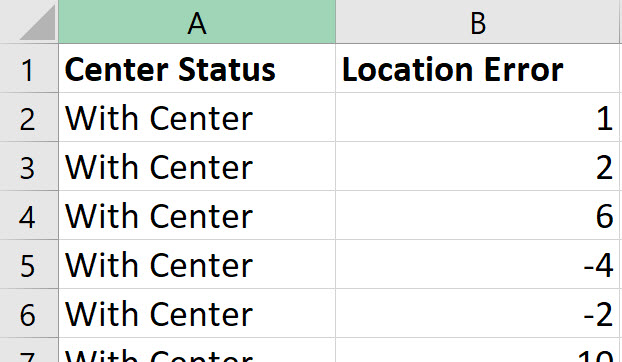Click the Location Error header cell
The width and height of the screenshot is (622, 362).
click(x=477, y=68)
